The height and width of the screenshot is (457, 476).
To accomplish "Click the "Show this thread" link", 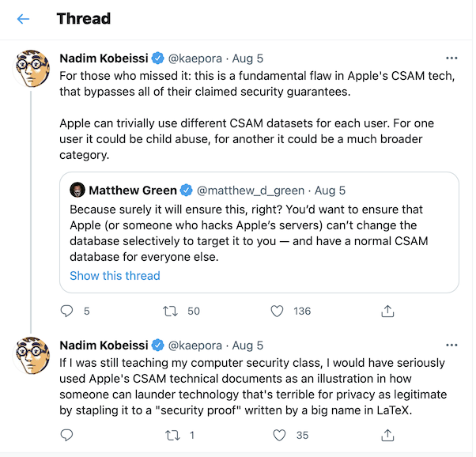I will 115,276.
